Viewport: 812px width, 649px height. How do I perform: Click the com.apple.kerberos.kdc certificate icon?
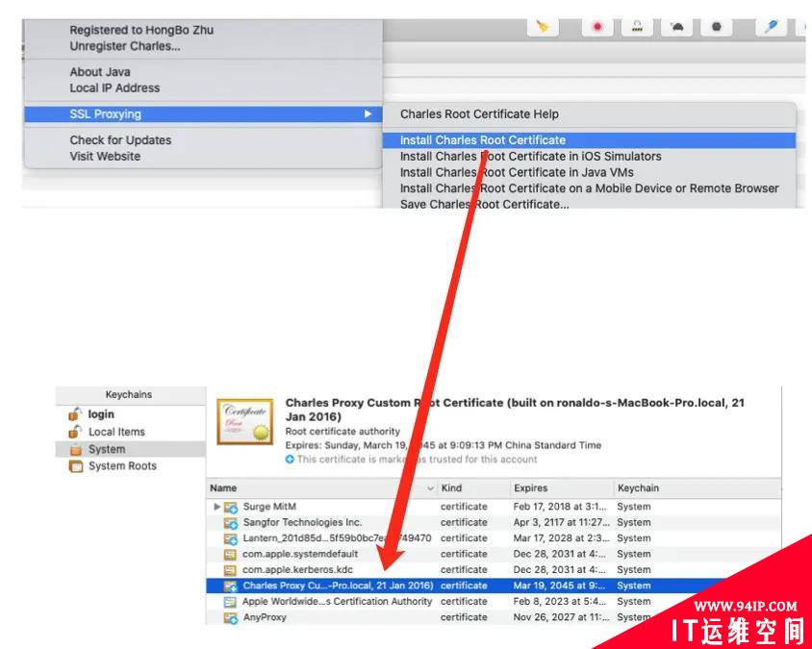[x=230, y=570]
